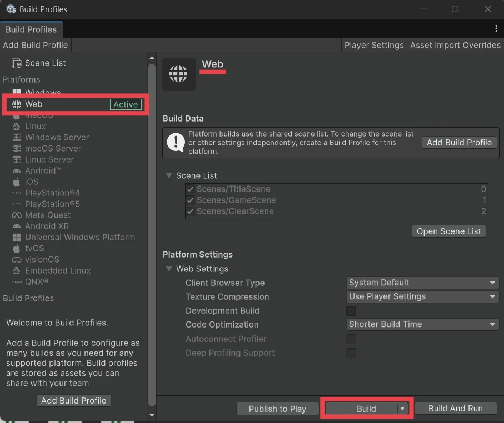504x423 pixels.
Task: Open the Client Browser Type dropdown
Action: pos(422,283)
